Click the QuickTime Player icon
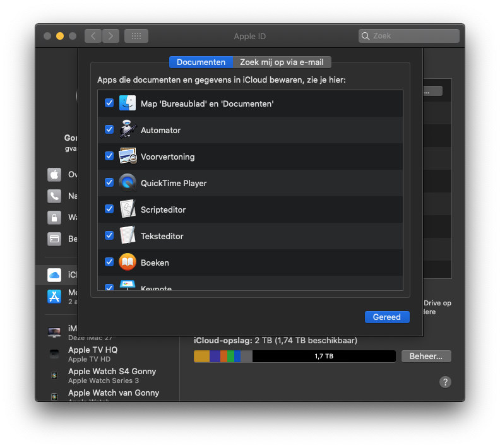500x448 pixels. tap(128, 182)
